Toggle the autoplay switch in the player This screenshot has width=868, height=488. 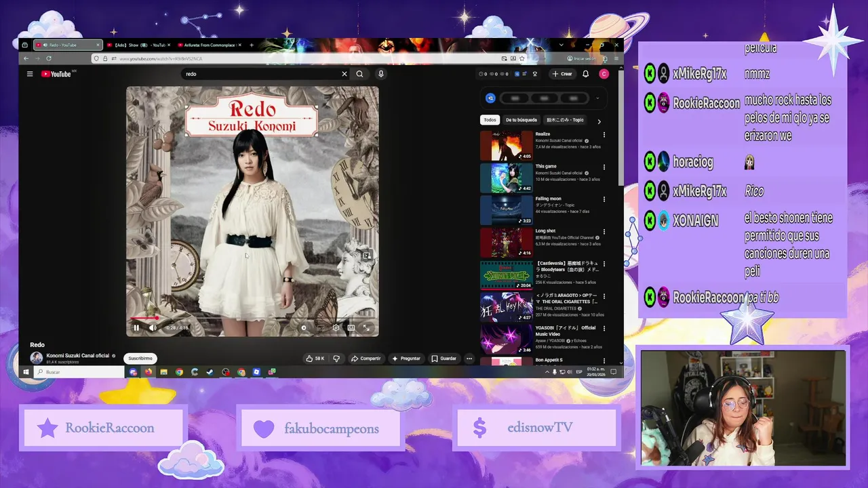304,328
